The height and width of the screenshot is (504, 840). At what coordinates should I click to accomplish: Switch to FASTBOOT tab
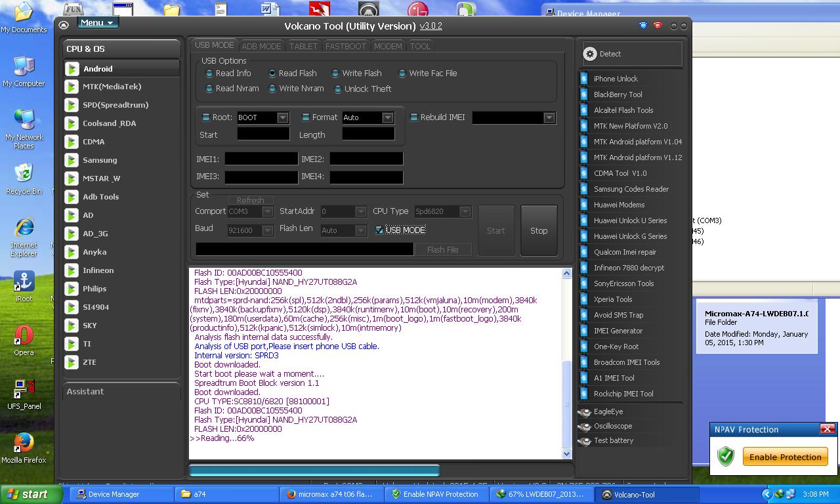pyautogui.click(x=346, y=46)
